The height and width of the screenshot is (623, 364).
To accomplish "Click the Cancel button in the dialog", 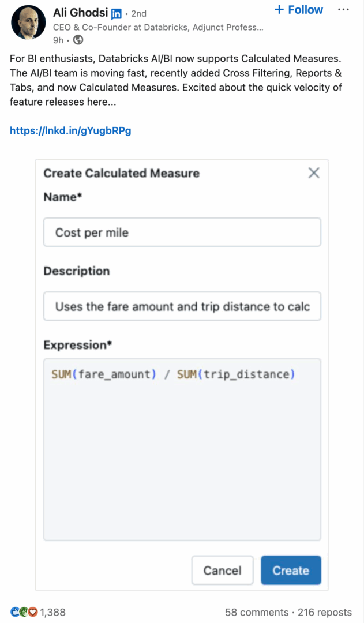I will [x=222, y=570].
